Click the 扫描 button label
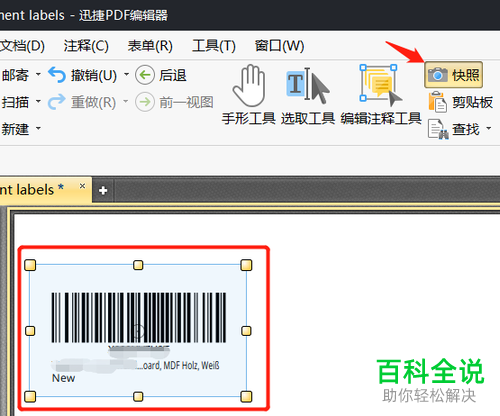Viewport: 500px width, 416px height. (x=15, y=102)
